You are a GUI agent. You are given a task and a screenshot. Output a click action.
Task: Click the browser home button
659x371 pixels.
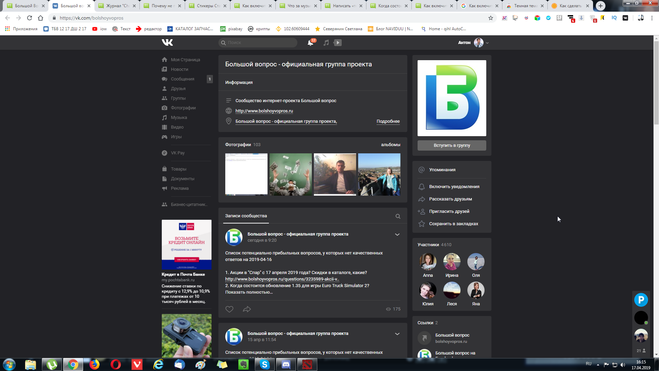coord(40,18)
